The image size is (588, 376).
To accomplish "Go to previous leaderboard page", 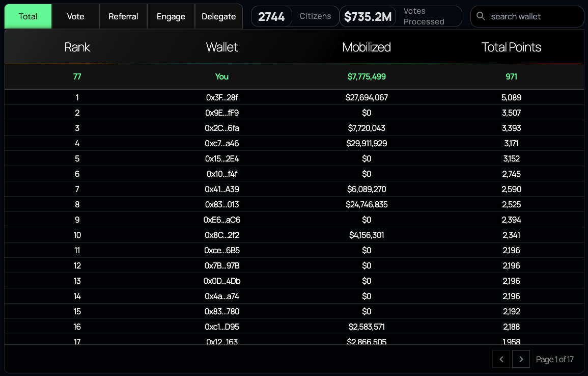I will [x=501, y=359].
